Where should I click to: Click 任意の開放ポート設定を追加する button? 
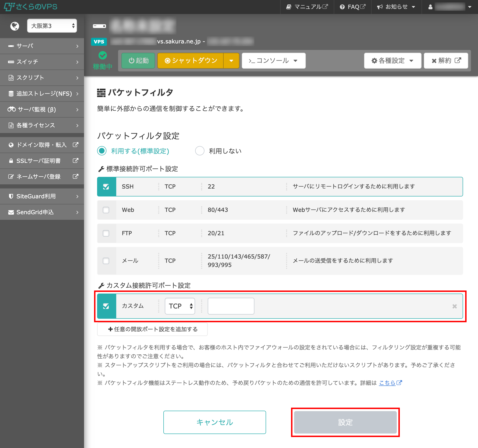click(x=152, y=329)
